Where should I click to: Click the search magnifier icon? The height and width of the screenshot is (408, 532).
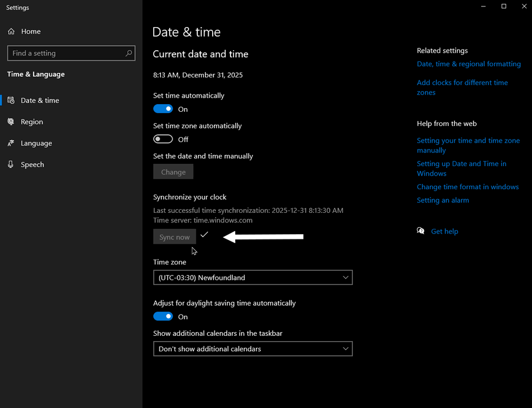(x=128, y=53)
